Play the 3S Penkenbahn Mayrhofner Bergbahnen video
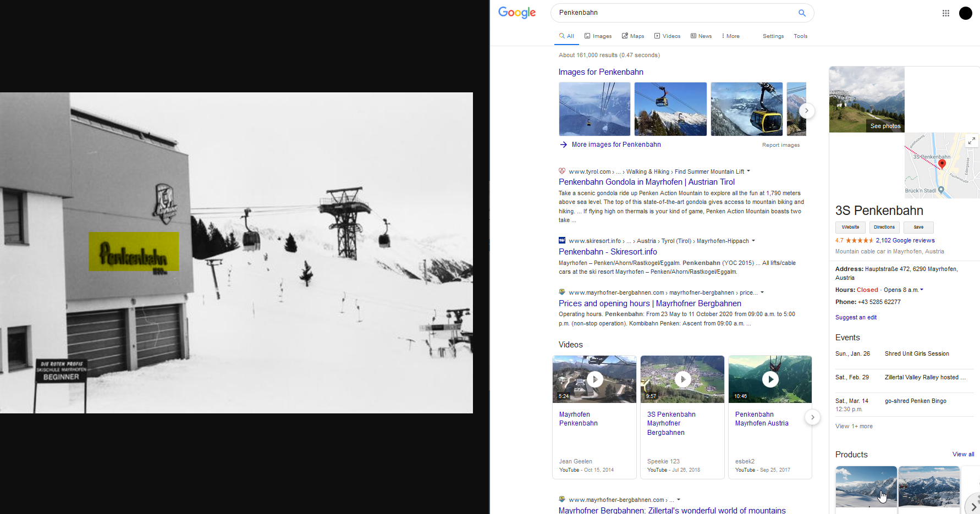Screen dimensions: 980x514 (x=682, y=379)
